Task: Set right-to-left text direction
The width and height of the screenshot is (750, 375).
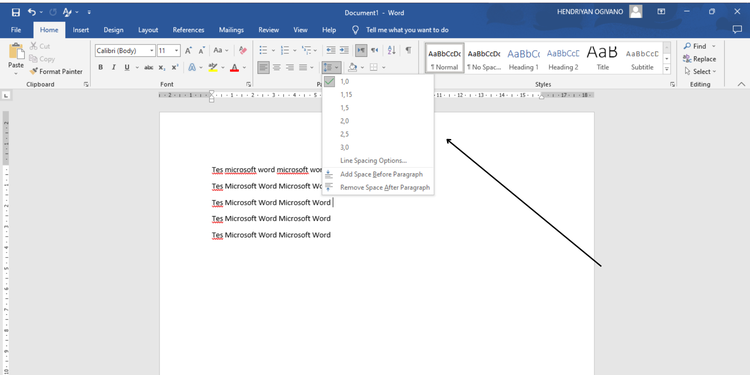Action: pyautogui.click(x=375, y=50)
